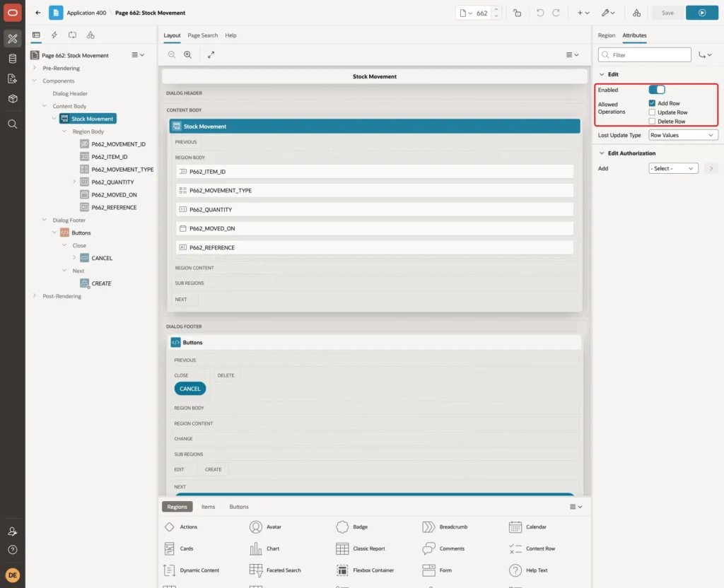The image size is (724, 588).
Task: Open the Lost Update Type dropdown
Action: click(x=683, y=135)
